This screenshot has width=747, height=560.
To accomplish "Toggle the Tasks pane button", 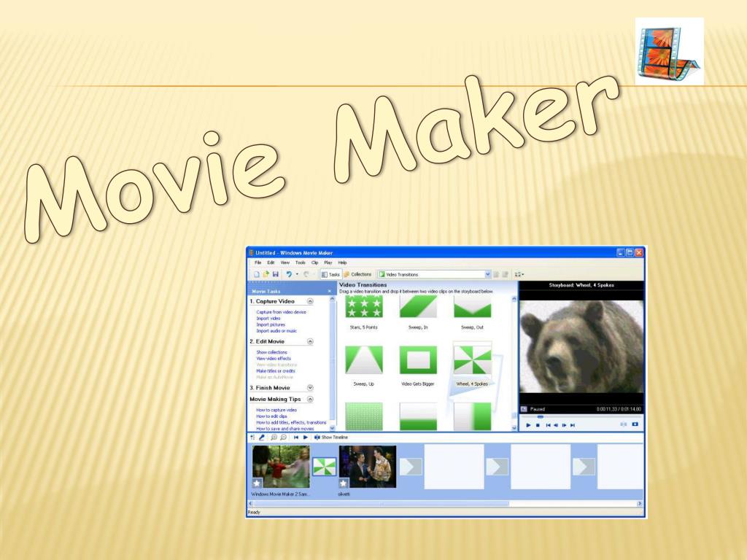I will [330, 274].
